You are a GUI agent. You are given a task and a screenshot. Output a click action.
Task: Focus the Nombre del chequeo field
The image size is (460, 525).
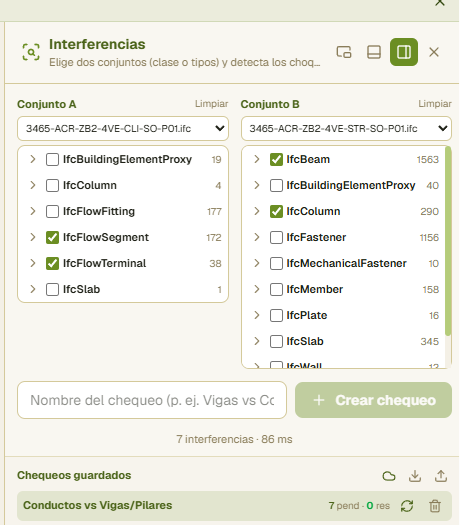pyautogui.click(x=152, y=400)
